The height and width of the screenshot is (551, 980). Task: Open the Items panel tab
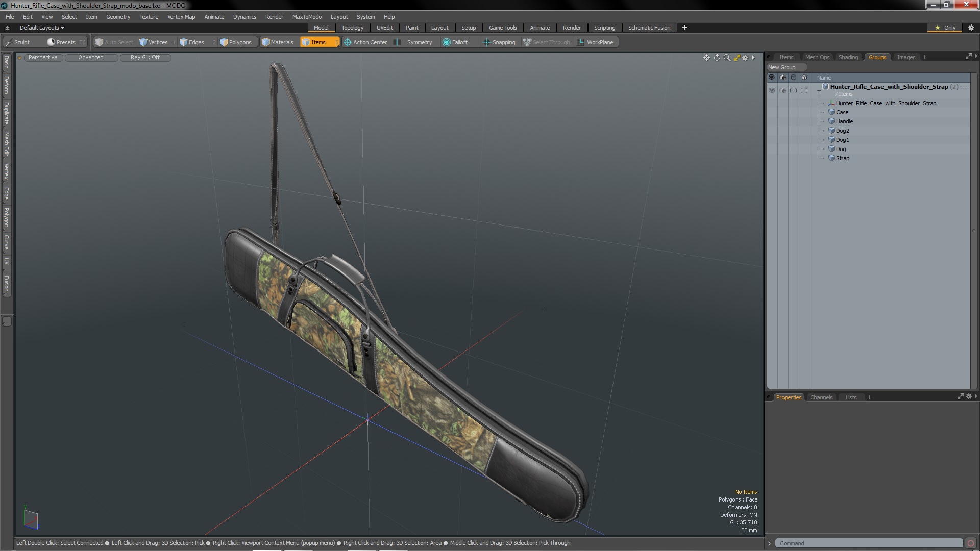coord(786,57)
